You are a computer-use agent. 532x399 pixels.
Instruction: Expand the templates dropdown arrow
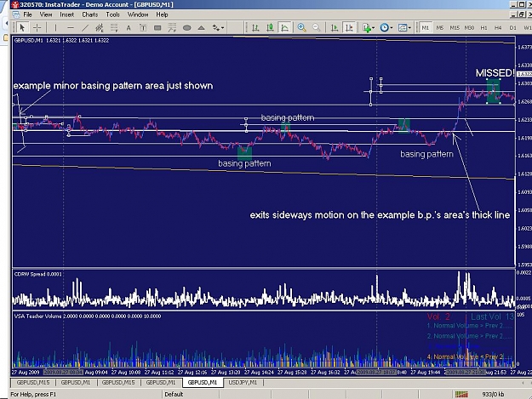(409, 28)
